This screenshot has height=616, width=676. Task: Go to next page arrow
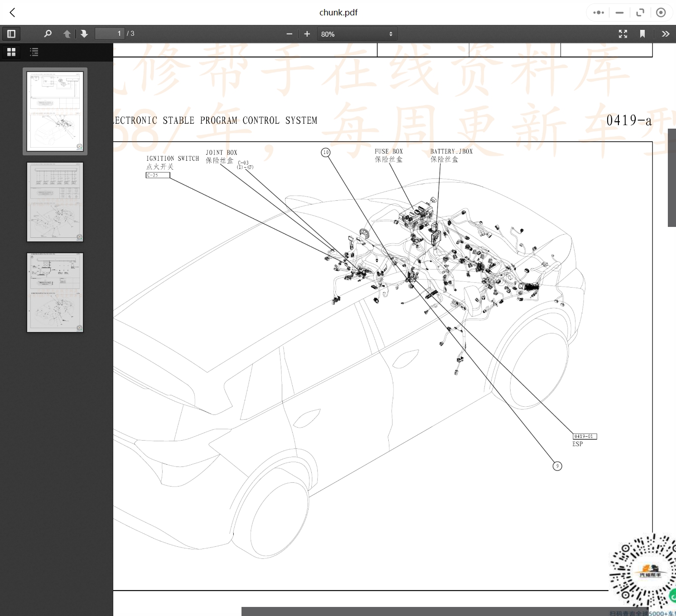coord(84,34)
